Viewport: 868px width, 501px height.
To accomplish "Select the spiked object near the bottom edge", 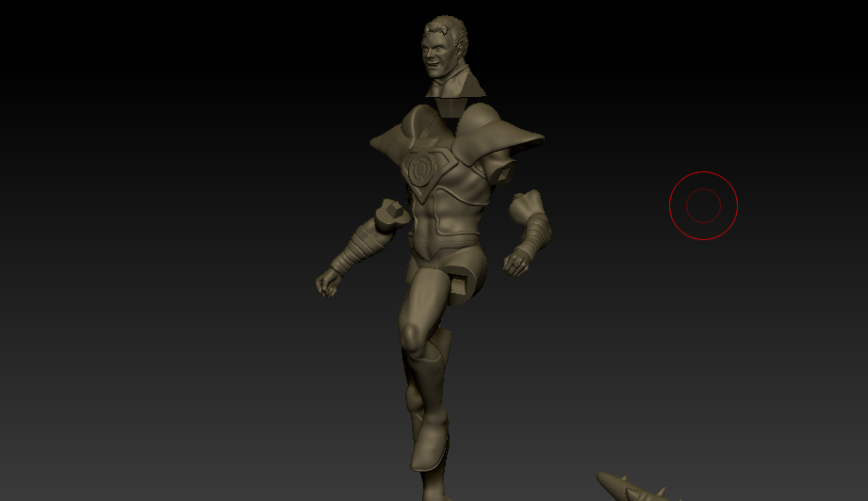I will (x=637, y=487).
